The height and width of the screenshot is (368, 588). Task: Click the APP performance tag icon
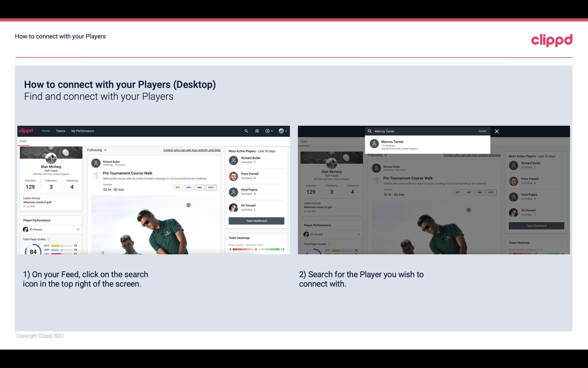[x=188, y=187]
